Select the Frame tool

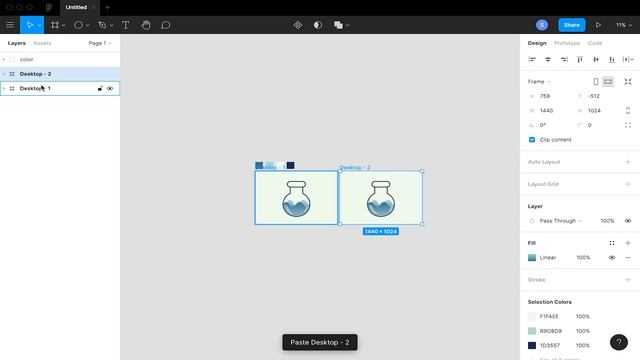(55, 25)
